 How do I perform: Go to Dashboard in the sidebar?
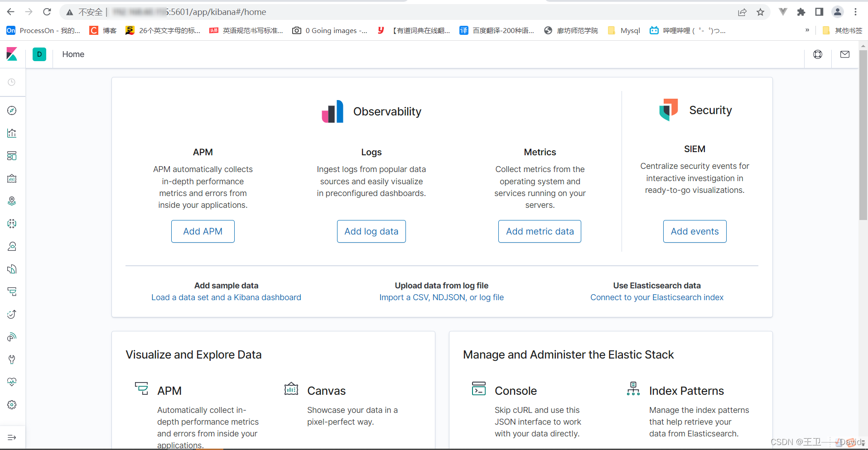[12, 156]
